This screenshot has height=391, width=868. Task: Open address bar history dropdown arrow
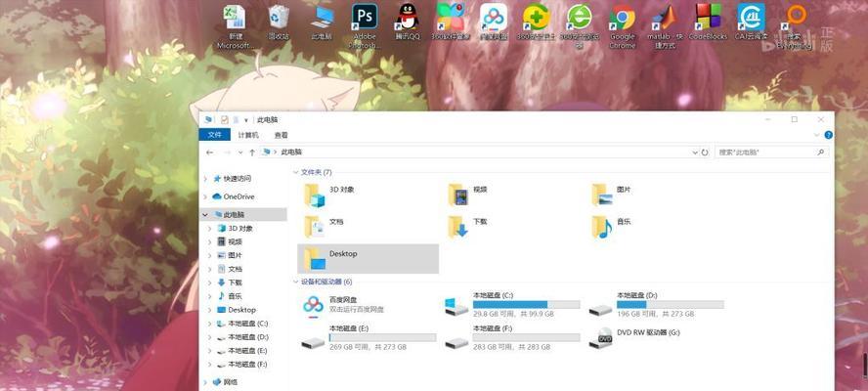pos(695,152)
